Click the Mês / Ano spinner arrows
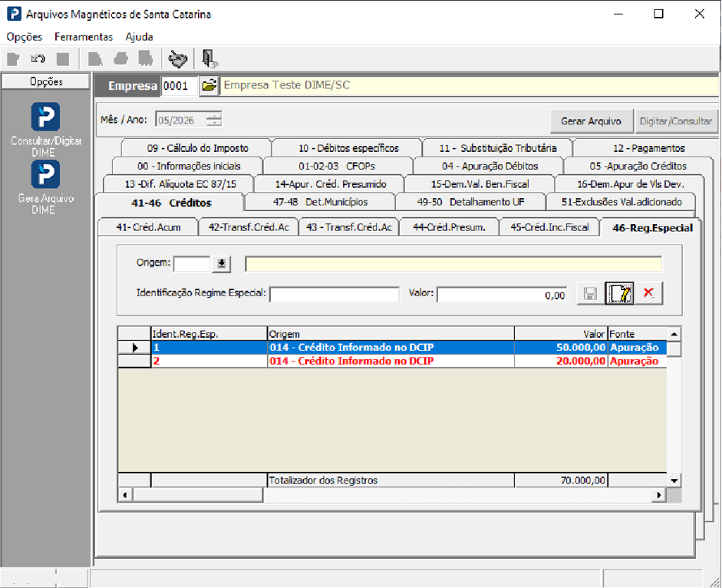The image size is (722, 588). point(214,119)
